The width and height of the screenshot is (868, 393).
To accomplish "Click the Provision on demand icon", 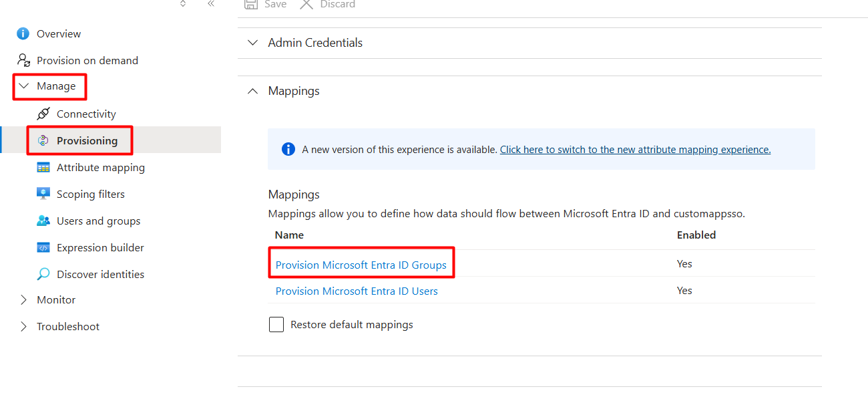I will pos(23,60).
